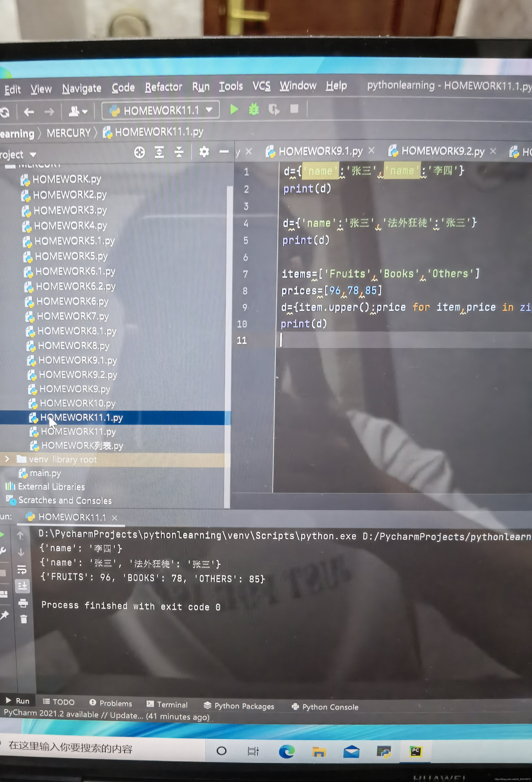Open the Run menu

tap(201, 87)
